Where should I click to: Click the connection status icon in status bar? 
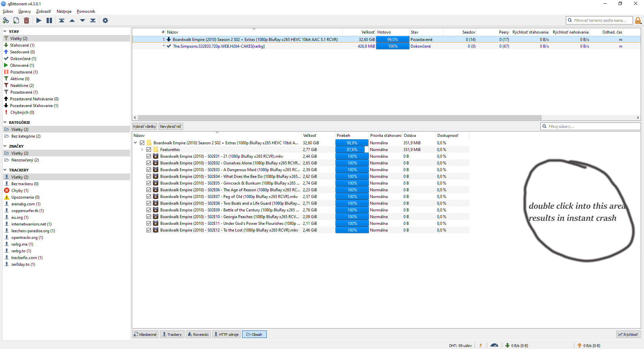(481, 345)
